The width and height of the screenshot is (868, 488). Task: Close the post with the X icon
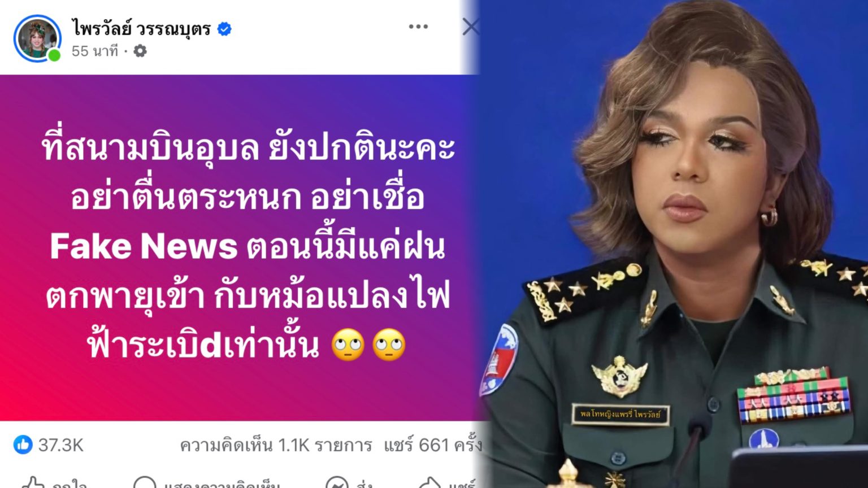tap(471, 27)
